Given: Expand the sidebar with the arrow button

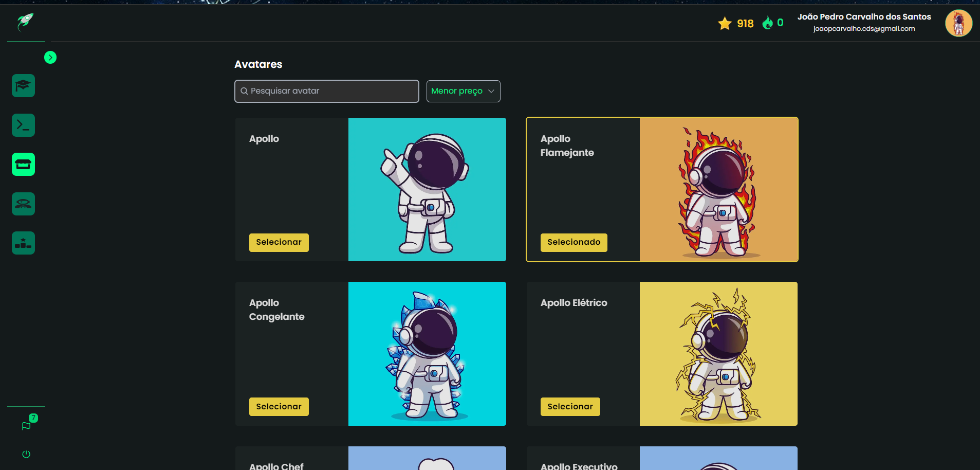Looking at the screenshot, I should (x=50, y=57).
